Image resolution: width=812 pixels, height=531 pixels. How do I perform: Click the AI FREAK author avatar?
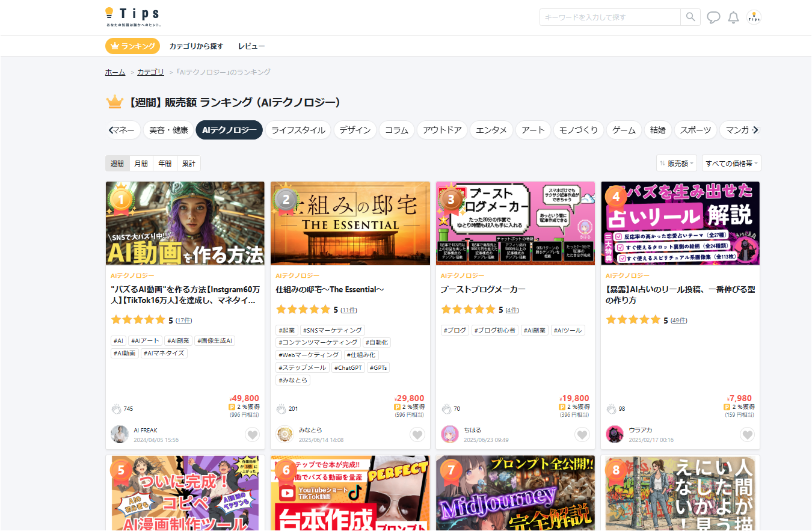coord(120,434)
